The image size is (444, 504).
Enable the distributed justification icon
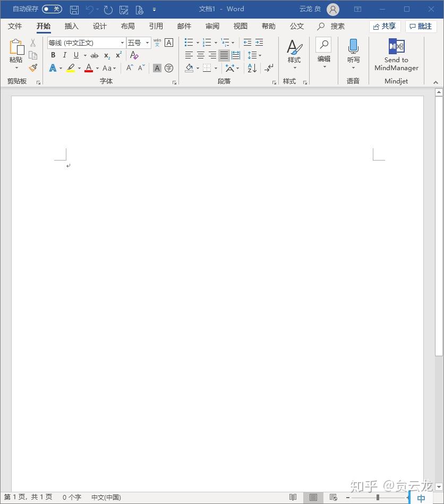(x=236, y=55)
